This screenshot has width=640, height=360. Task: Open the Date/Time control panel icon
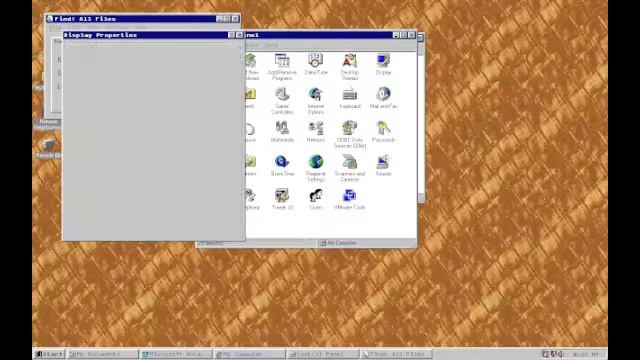coord(316,64)
